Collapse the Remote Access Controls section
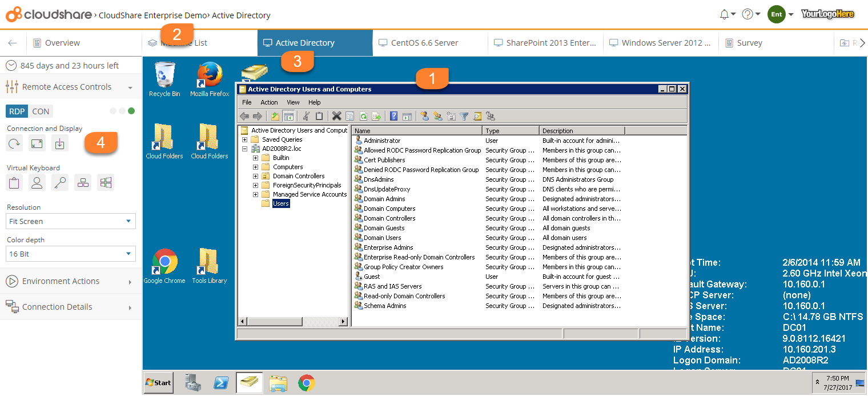 pos(71,87)
